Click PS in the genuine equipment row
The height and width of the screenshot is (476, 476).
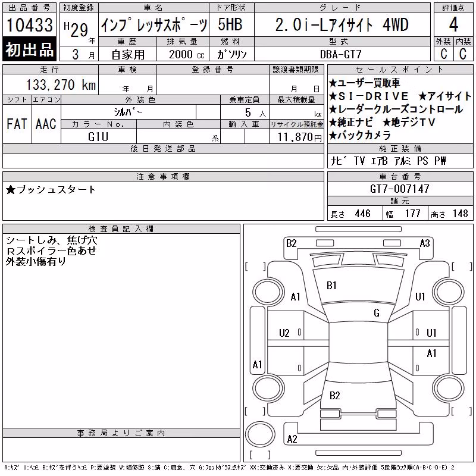click(x=422, y=161)
